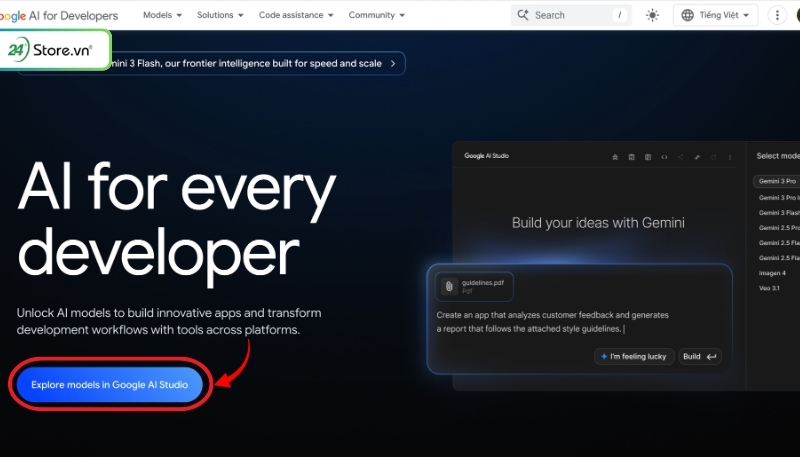Screen dimensions: 800x457
Task: Expand the Solutions navigation menu
Action: click(x=220, y=15)
